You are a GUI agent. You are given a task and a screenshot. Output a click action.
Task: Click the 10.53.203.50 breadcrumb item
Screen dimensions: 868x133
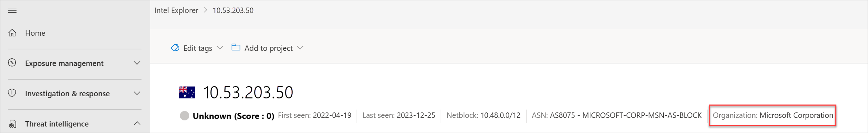[233, 10]
